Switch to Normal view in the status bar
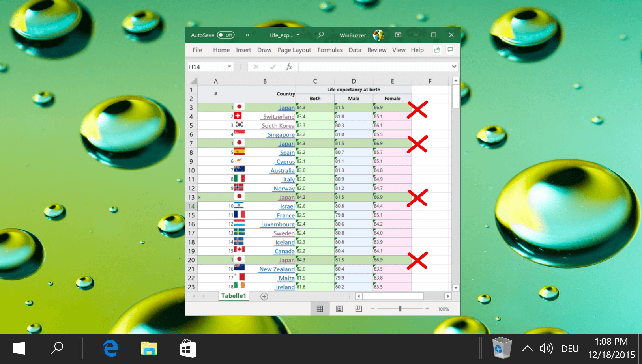 (320, 308)
